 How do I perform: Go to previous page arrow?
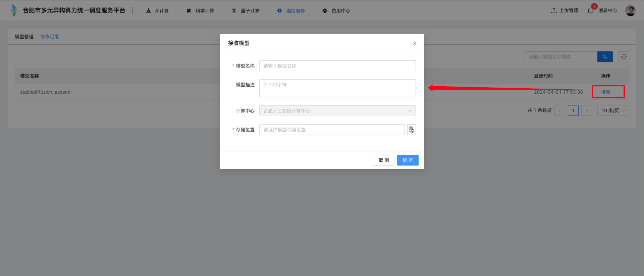click(x=559, y=110)
